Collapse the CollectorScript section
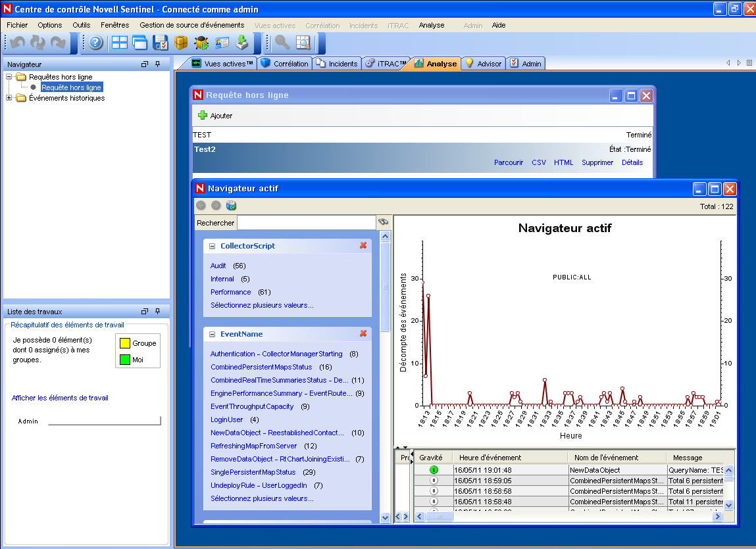The height and width of the screenshot is (549, 756). coord(213,246)
